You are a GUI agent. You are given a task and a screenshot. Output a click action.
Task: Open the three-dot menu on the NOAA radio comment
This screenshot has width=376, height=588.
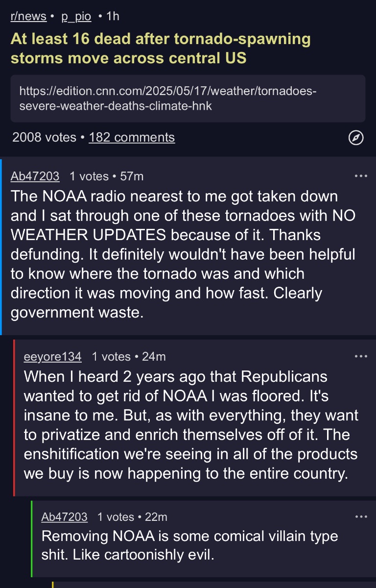[360, 176]
